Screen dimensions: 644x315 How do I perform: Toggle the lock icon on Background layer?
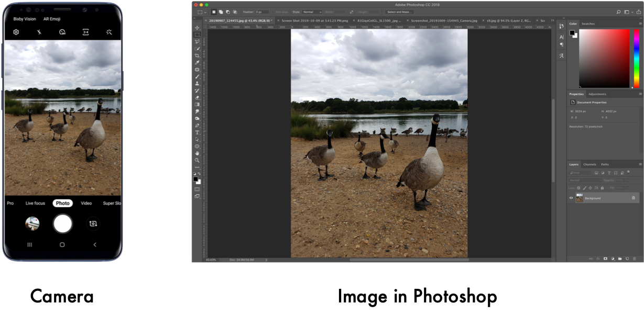pos(634,198)
